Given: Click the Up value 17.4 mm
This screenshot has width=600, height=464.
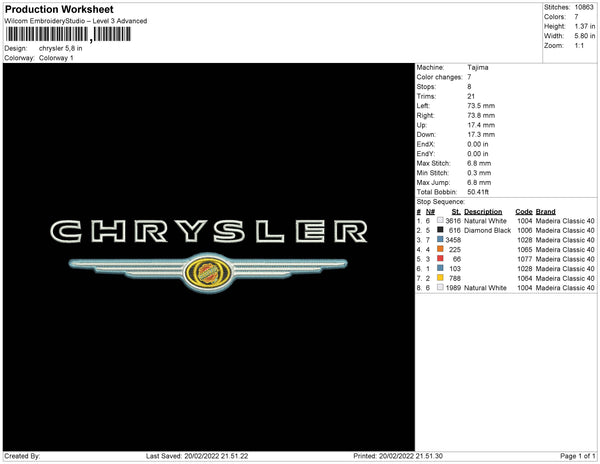Looking at the screenshot, I should [481, 125].
